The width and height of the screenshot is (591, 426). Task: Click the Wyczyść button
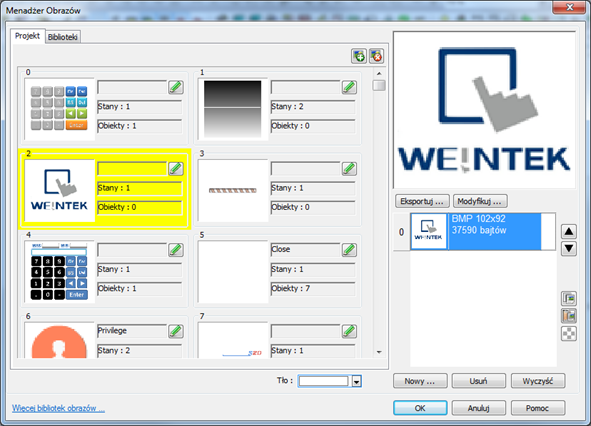tap(538, 381)
